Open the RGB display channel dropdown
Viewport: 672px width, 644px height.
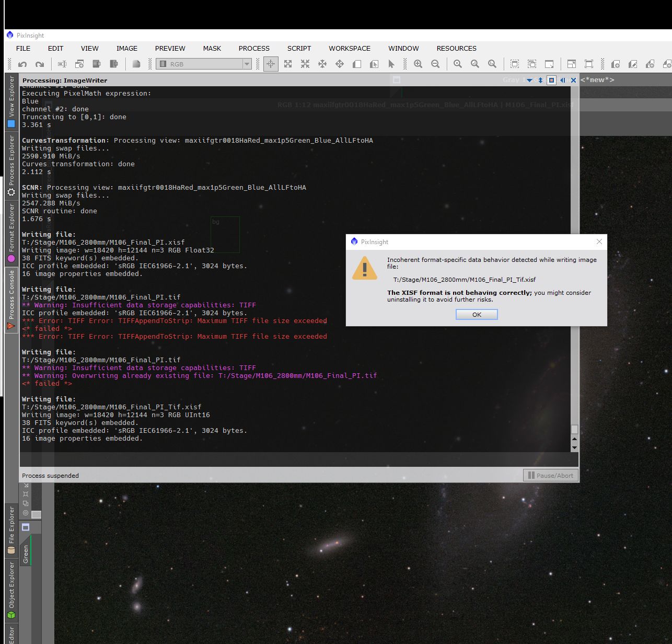(204, 64)
